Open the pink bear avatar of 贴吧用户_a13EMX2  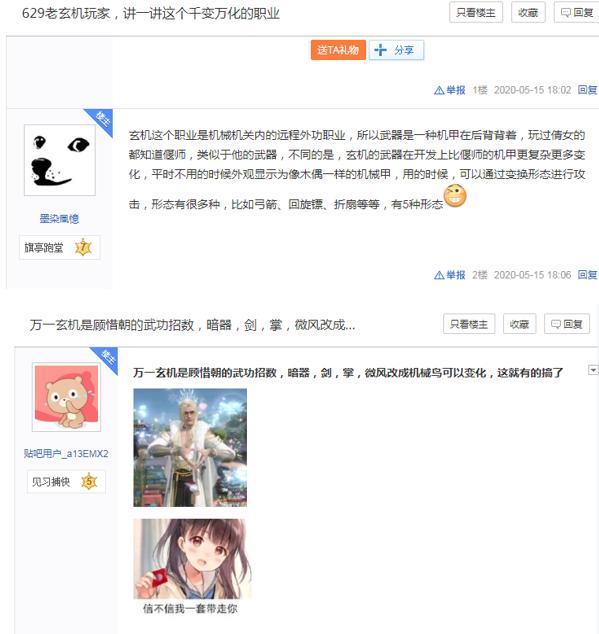66,397
